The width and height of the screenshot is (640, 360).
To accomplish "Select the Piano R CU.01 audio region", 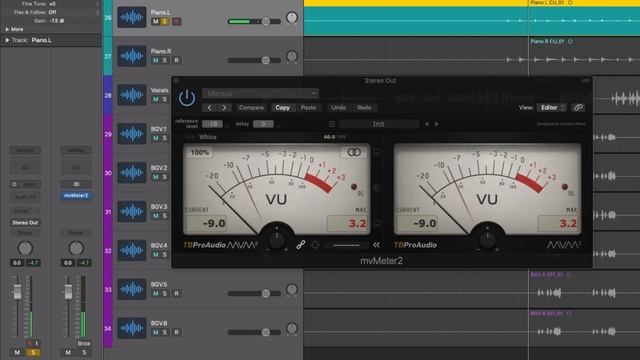I will coord(584,56).
